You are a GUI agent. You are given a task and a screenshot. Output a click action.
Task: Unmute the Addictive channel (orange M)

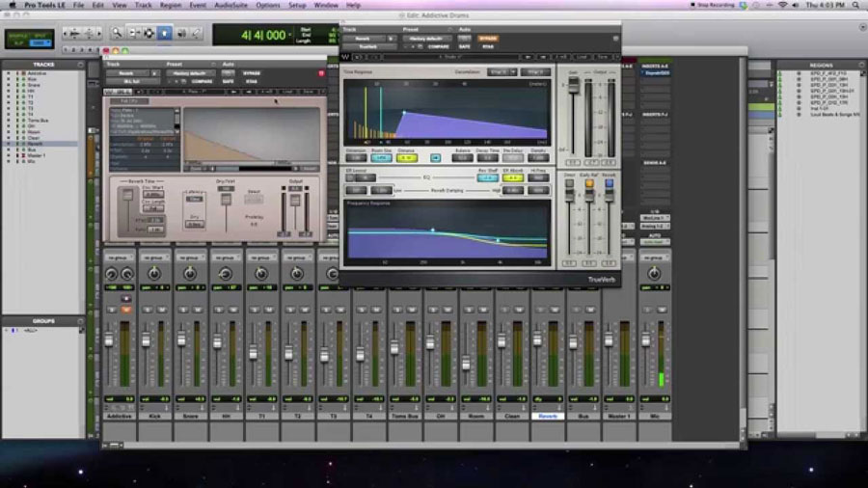[x=126, y=310]
